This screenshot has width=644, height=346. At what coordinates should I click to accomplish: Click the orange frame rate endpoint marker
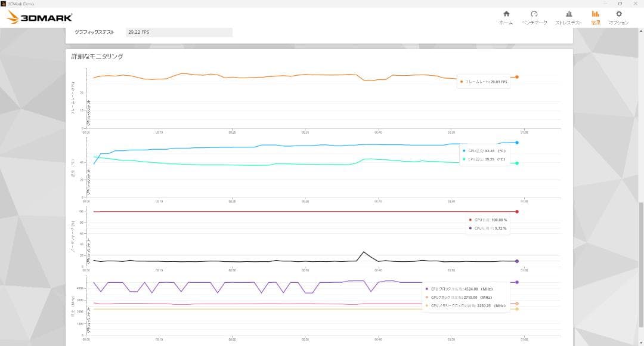(x=517, y=77)
